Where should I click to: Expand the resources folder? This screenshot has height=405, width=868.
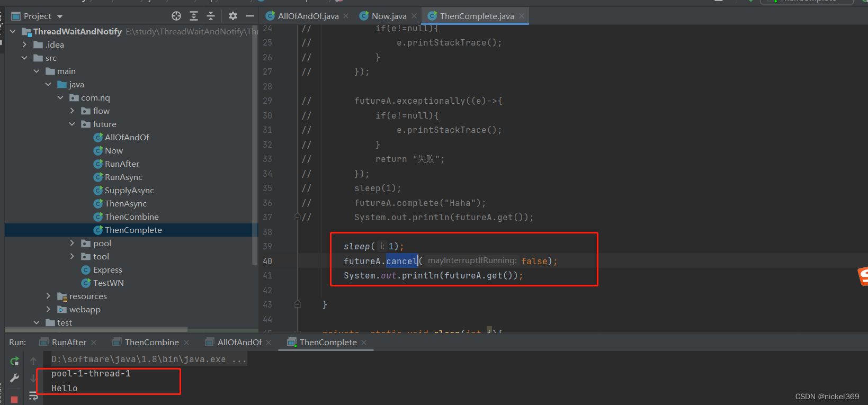coord(48,296)
